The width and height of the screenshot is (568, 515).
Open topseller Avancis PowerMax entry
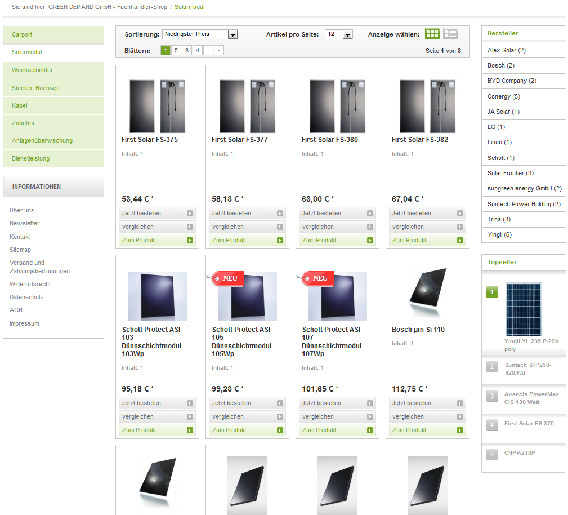[531, 398]
